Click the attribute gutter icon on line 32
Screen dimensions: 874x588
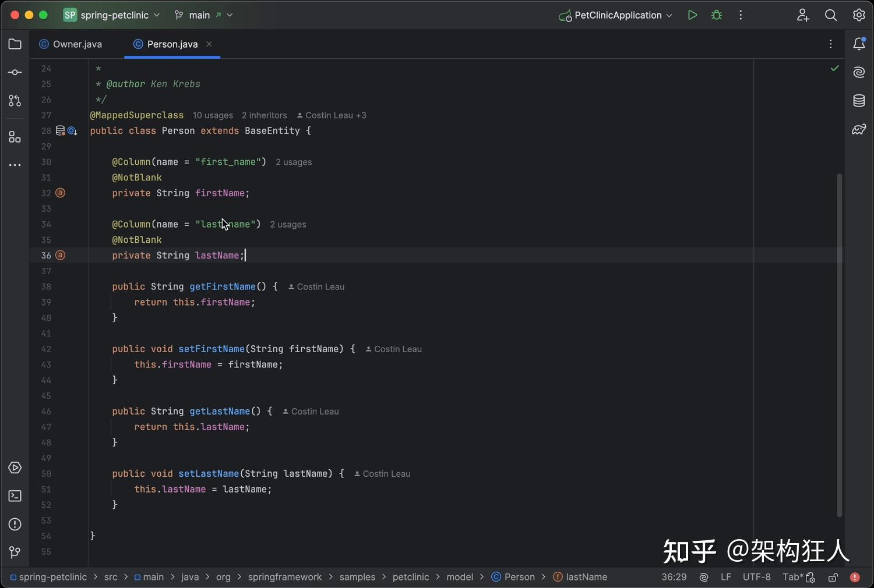(x=60, y=193)
